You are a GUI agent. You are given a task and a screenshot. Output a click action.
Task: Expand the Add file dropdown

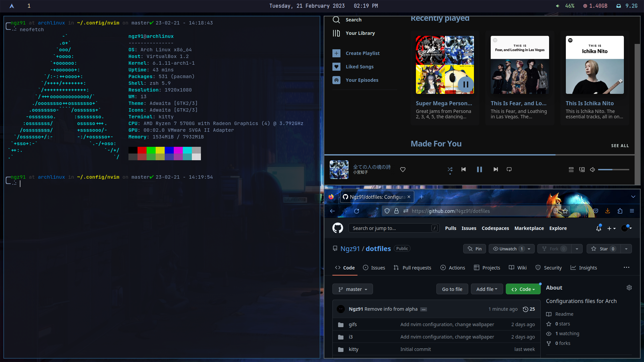click(x=486, y=289)
